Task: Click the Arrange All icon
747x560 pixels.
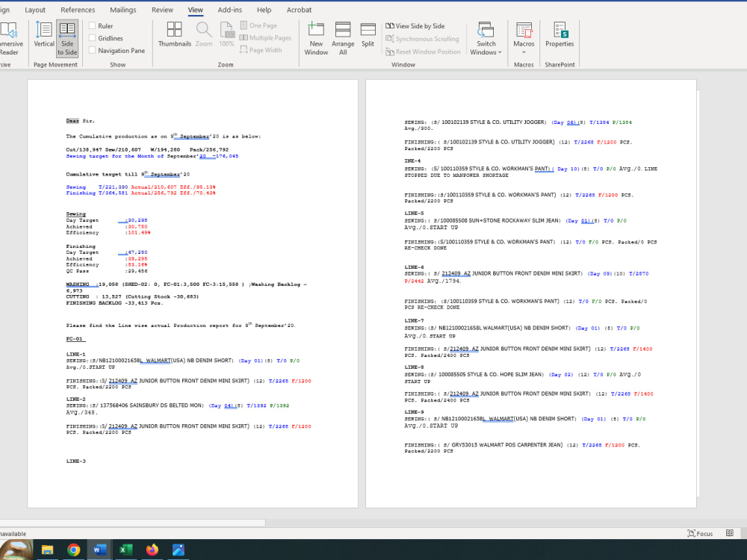Action: pyautogui.click(x=343, y=37)
